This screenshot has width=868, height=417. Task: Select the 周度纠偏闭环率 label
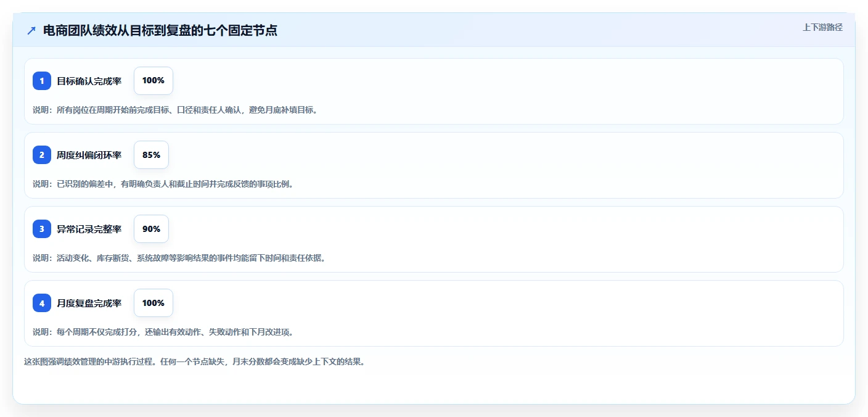click(89, 155)
